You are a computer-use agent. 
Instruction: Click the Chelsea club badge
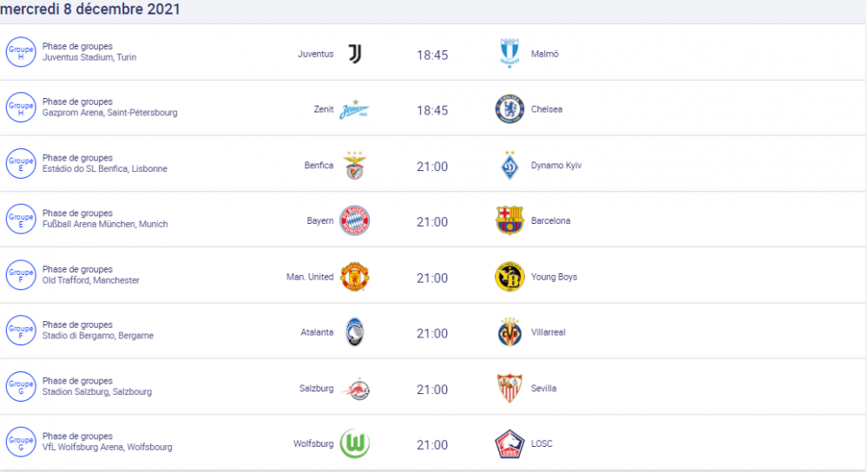point(510,109)
